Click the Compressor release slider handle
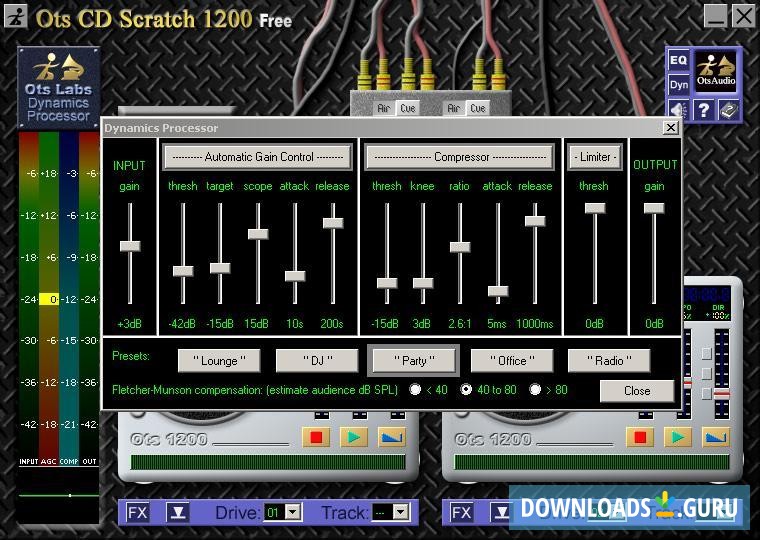The width and height of the screenshot is (760, 540). 535,221
